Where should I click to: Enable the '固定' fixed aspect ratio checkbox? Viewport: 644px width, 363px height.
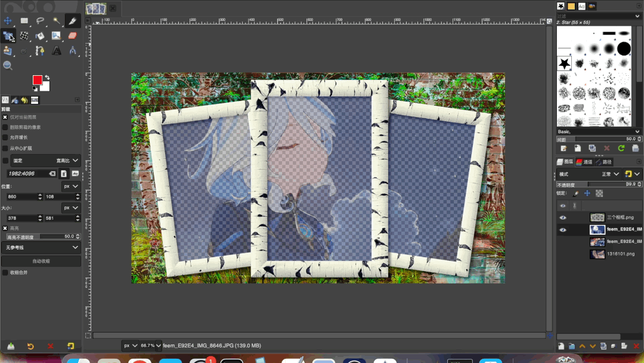[5, 161]
